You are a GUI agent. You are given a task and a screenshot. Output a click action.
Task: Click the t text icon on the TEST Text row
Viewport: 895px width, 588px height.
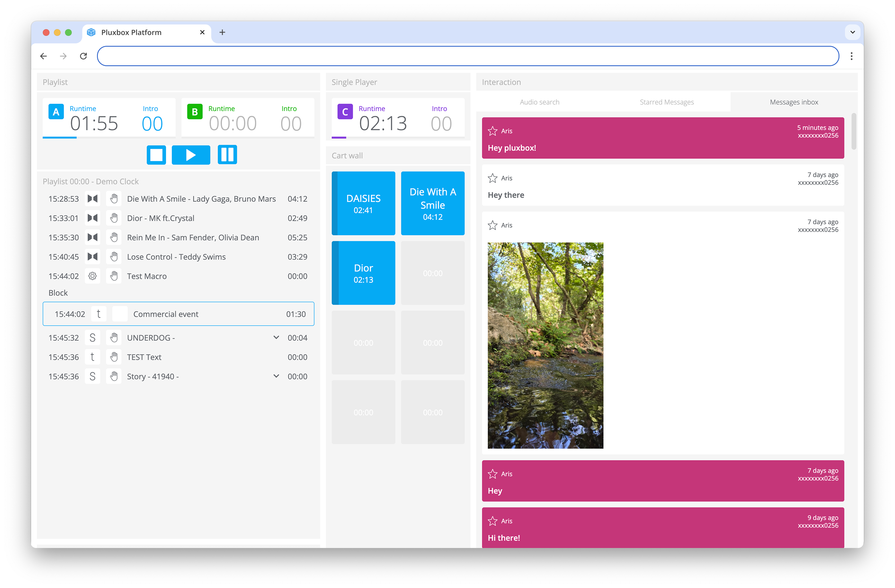coord(93,357)
